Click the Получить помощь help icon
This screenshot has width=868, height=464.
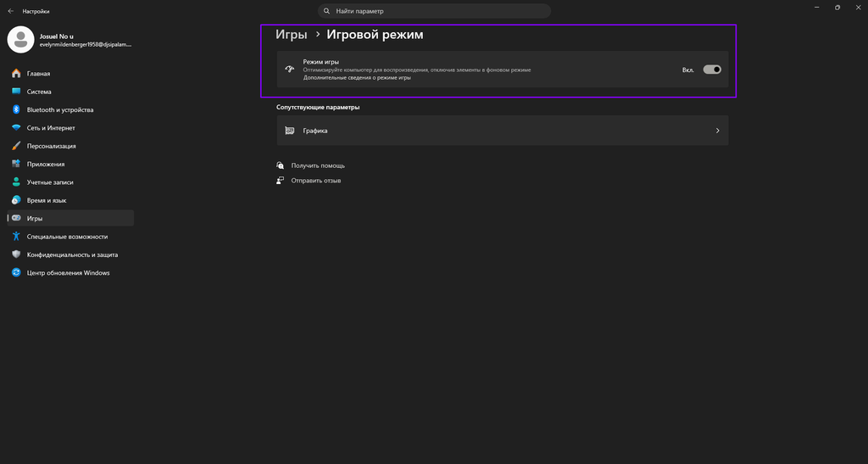point(280,165)
